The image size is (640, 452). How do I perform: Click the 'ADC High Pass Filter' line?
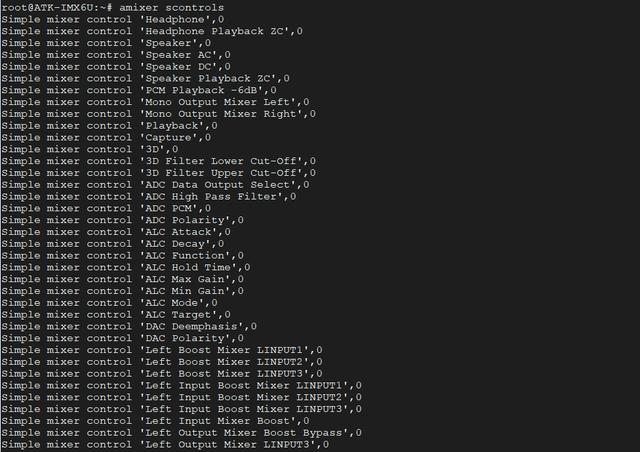point(149,197)
